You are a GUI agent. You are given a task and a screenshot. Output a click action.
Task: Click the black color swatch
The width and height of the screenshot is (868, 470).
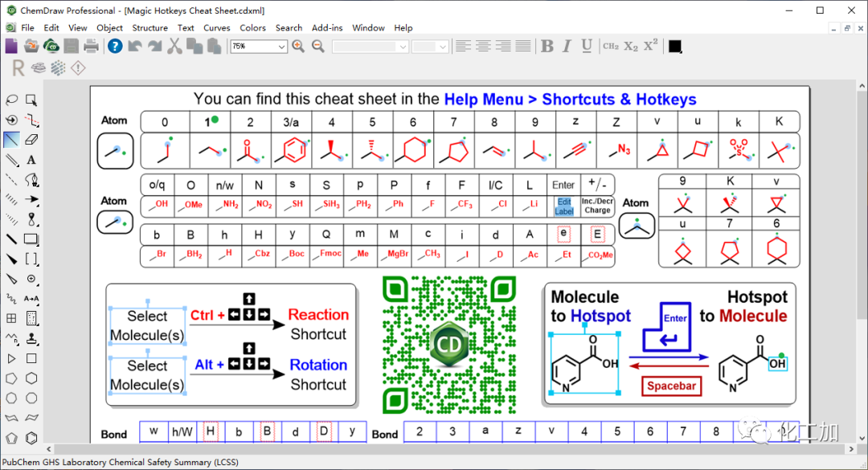pos(675,47)
